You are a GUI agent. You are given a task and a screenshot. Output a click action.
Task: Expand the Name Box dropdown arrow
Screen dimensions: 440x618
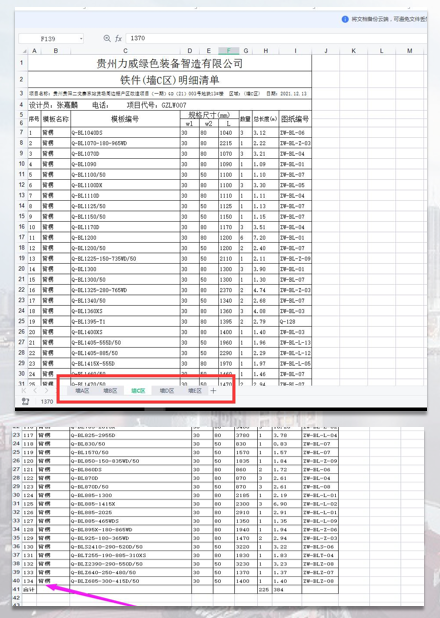[x=81, y=39]
